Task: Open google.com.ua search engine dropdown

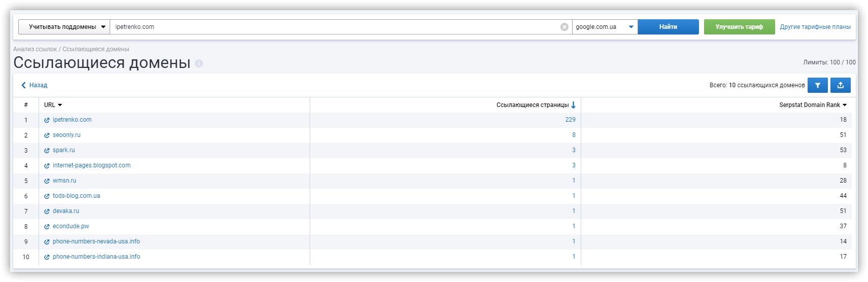Action: pyautogui.click(x=605, y=27)
